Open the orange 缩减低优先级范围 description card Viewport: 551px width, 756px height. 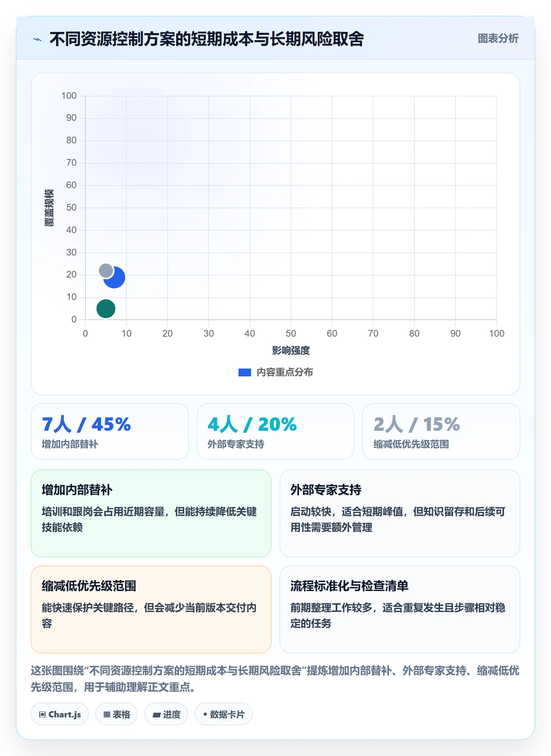(151, 610)
